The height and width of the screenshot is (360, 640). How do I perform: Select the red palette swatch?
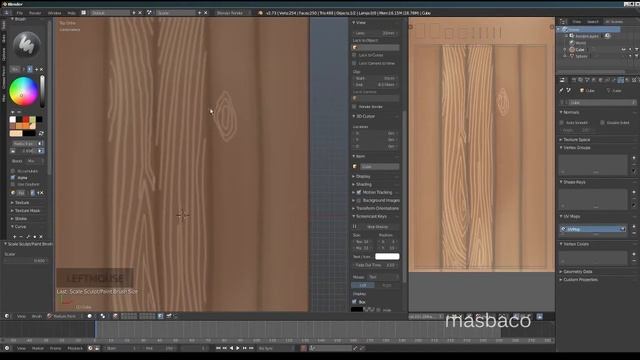coord(26,120)
